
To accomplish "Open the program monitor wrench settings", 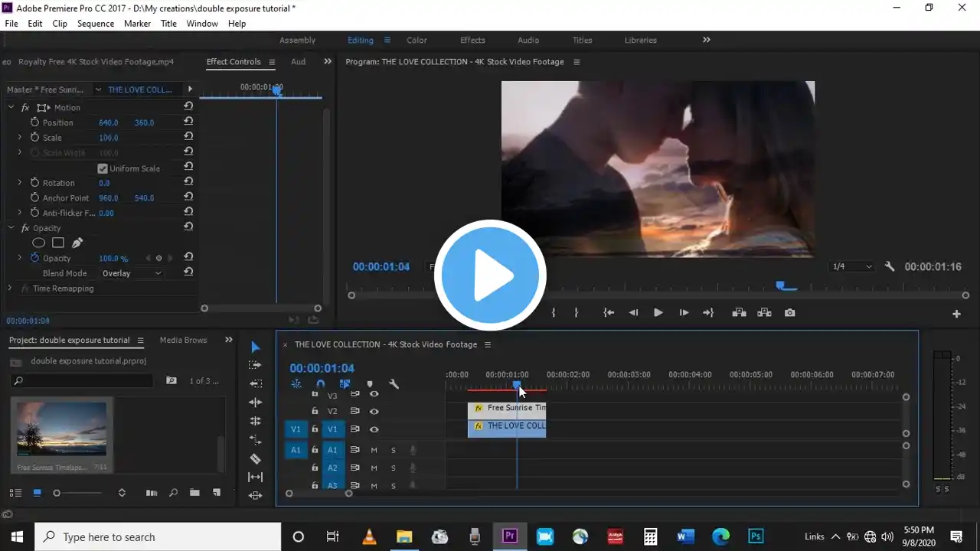I will point(889,266).
